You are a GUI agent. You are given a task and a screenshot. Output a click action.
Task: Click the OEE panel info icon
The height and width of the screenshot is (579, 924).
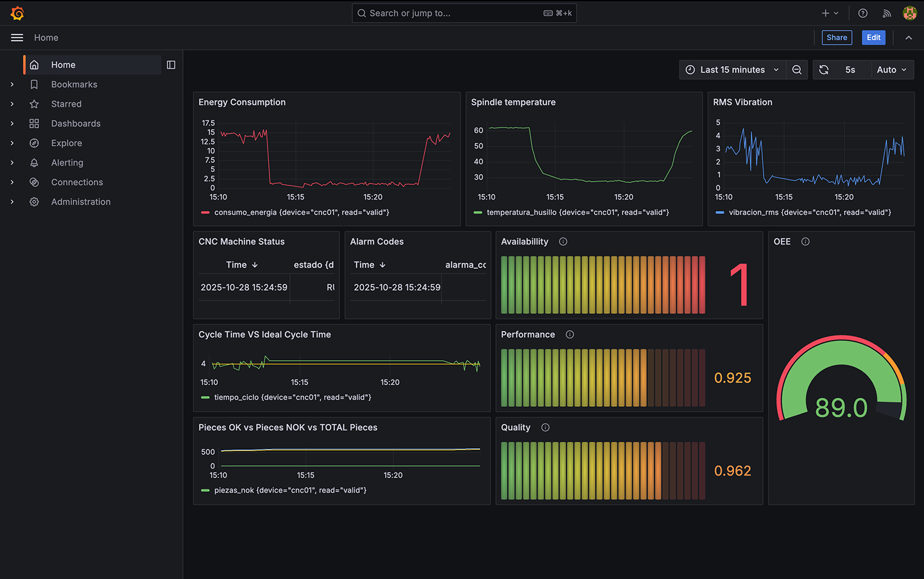pyautogui.click(x=805, y=242)
